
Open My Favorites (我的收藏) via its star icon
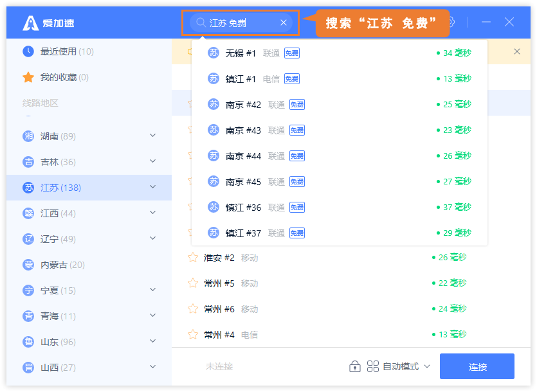pyautogui.click(x=28, y=77)
